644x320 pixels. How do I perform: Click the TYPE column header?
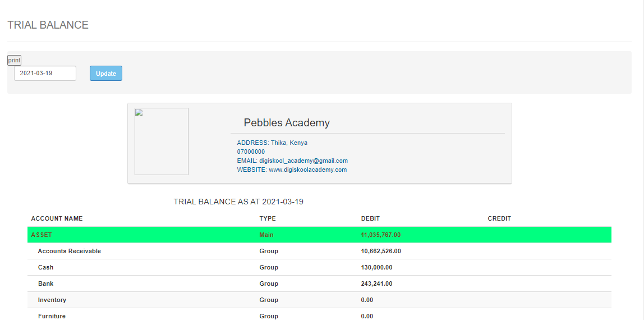[268, 218]
